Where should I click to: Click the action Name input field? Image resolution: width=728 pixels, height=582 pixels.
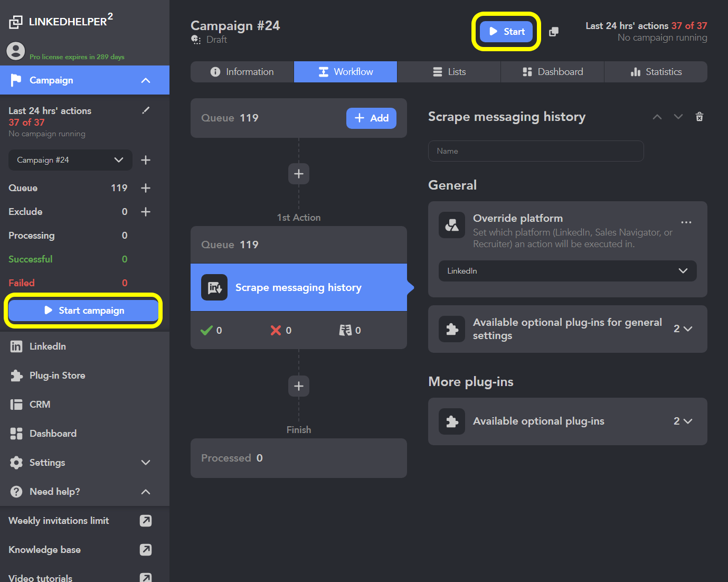[536, 151]
